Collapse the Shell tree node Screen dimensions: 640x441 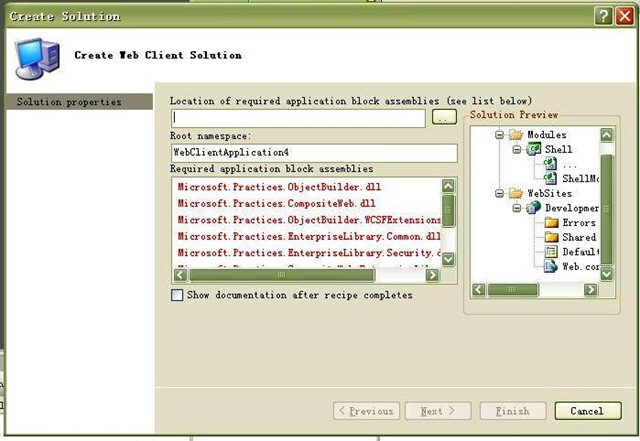(517, 149)
